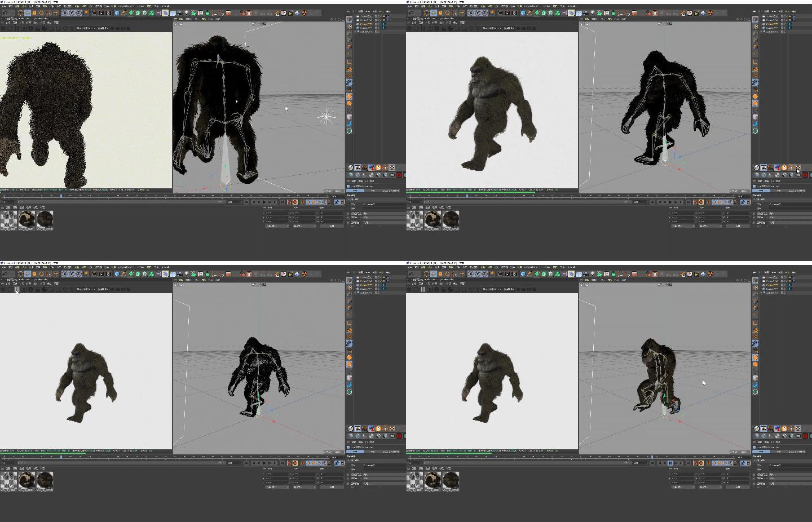
Task: Click Light object icon in back-view gorilla window
Action: pos(186,12)
